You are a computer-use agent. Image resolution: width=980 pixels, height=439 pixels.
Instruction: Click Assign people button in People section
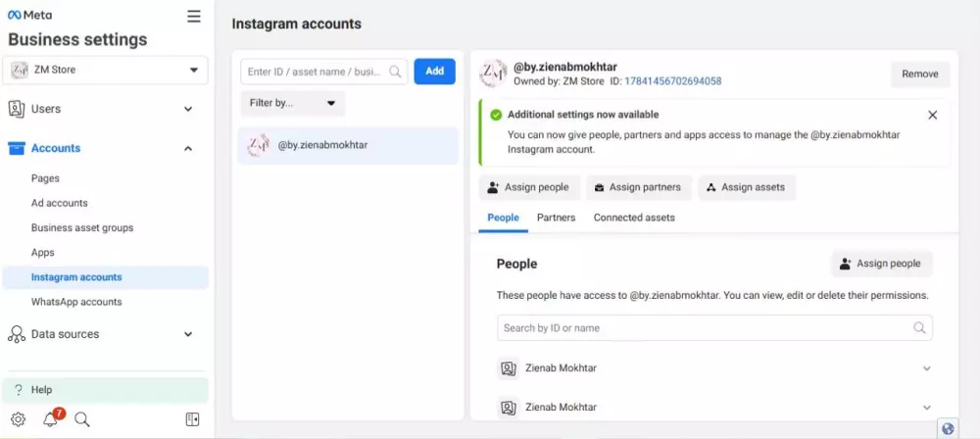(881, 264)
